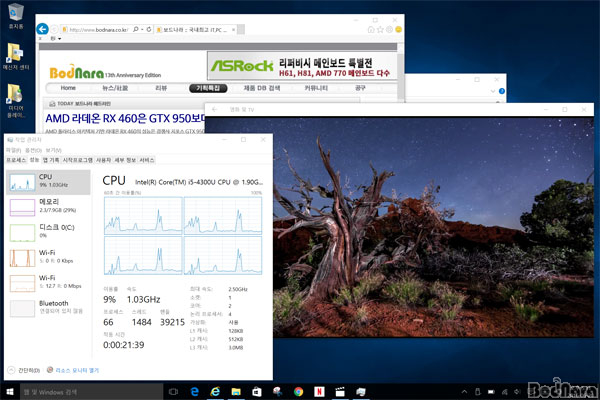Click the smiley feedback icon in Internet Explorer

pyautogui.click(x=398, y=29)
